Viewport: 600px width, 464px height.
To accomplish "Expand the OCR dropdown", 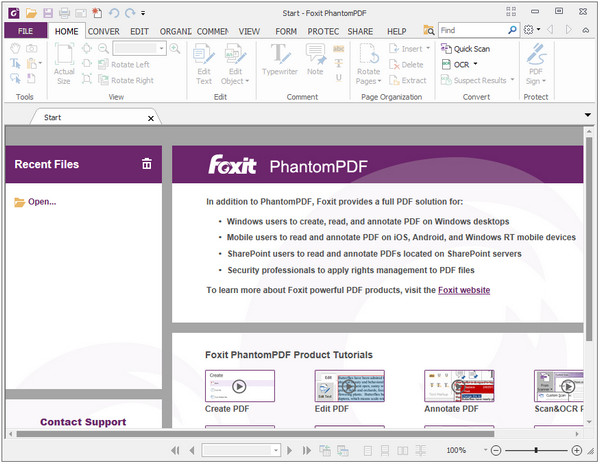I will click(x=476, y=64).
